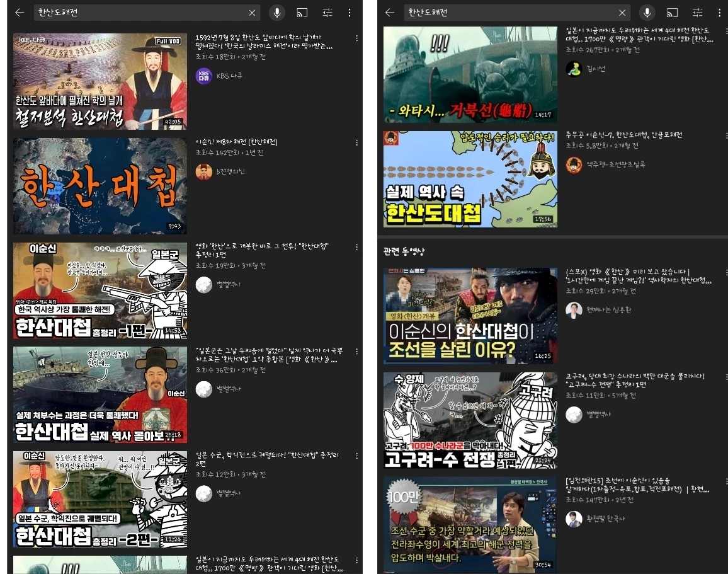
Task: Open 황현필 한국사 channel avatar
Action: 574,519
